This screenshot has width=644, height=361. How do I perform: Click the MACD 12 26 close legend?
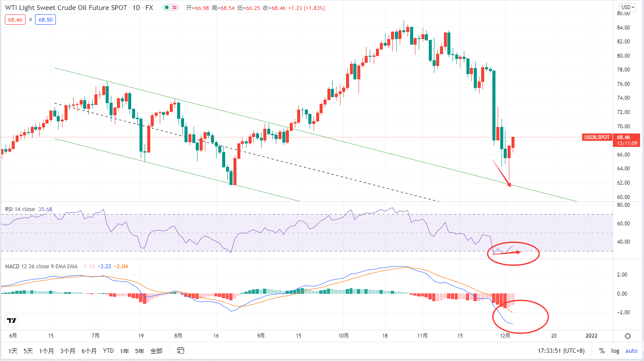click(41, 267)
